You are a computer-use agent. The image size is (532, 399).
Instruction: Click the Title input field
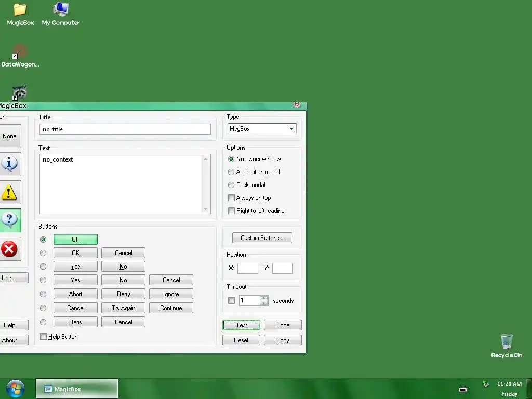125,129
